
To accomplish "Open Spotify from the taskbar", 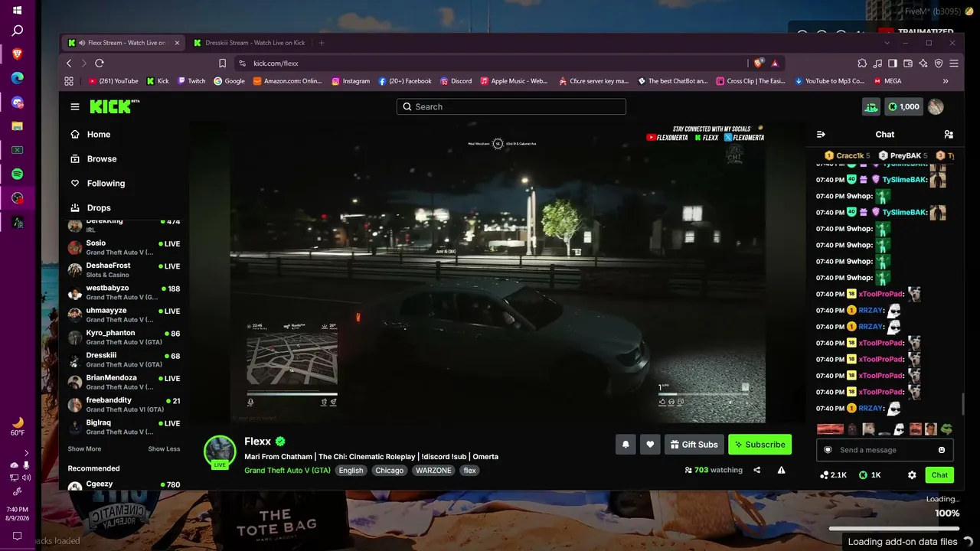I will pyautogui.click(x=17, y=174).
